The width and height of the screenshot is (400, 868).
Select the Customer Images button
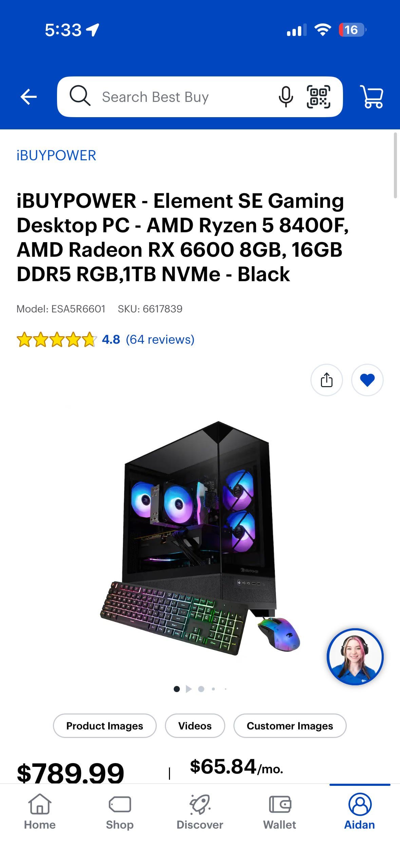(290, 726)
